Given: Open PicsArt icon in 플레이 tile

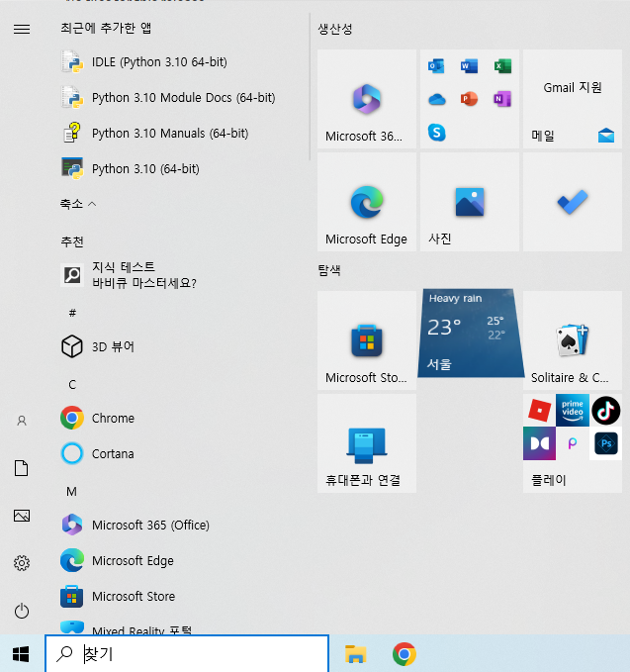Looking at the screenshot, I should pos(573,443).
